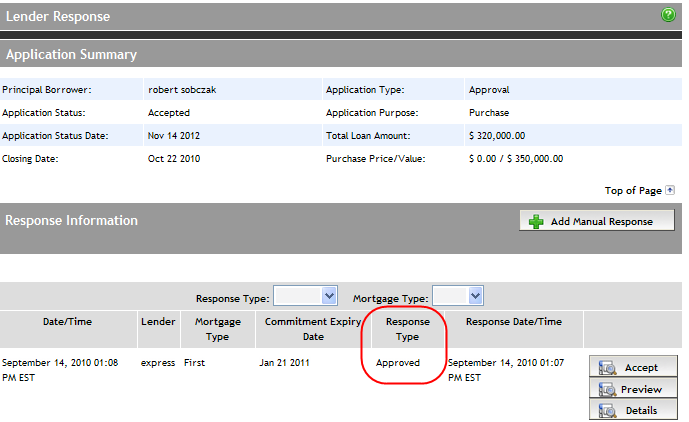Accept the express lender response
The image size is (689, 422).
coord(633,367)
